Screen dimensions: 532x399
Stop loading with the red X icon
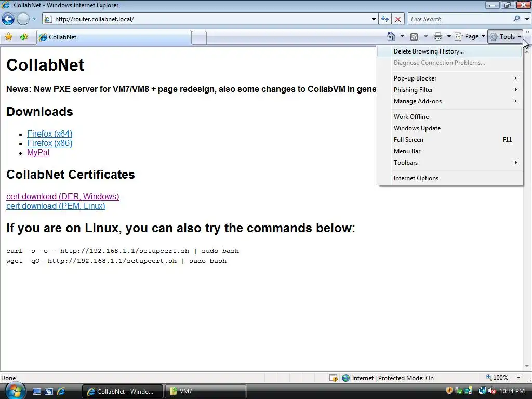[398, 19]
